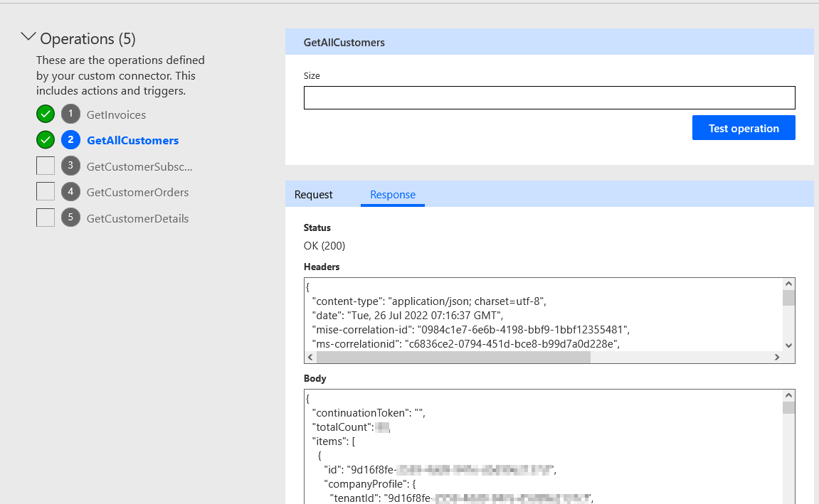Click the "items": [ line in Body
819x504 pixels.
(333, 441)
